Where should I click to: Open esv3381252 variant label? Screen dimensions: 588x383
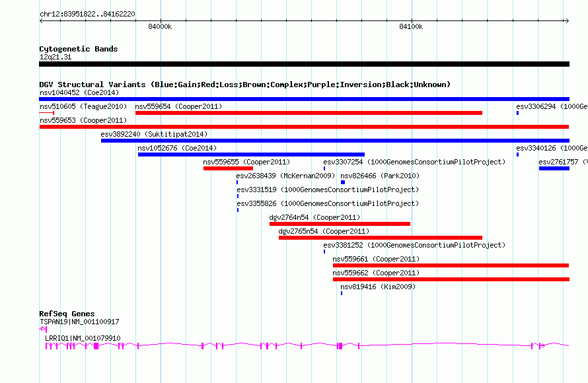(x=414, y=245)
